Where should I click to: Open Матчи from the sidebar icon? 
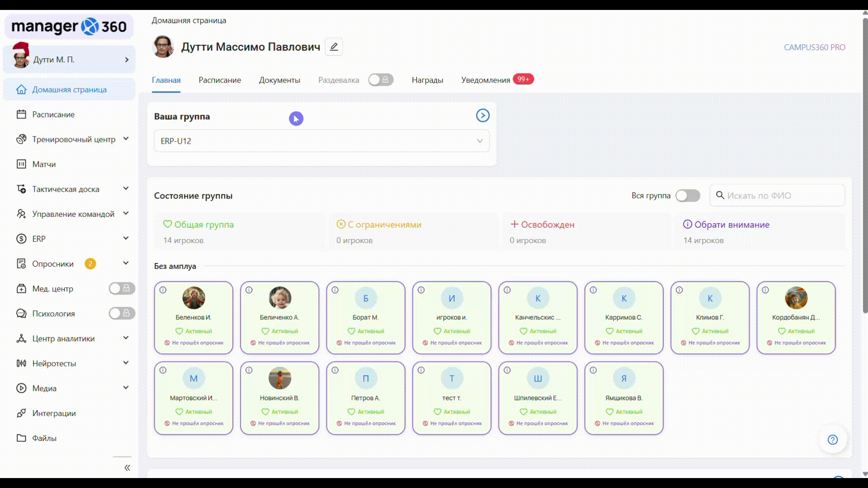coord(21,164)
